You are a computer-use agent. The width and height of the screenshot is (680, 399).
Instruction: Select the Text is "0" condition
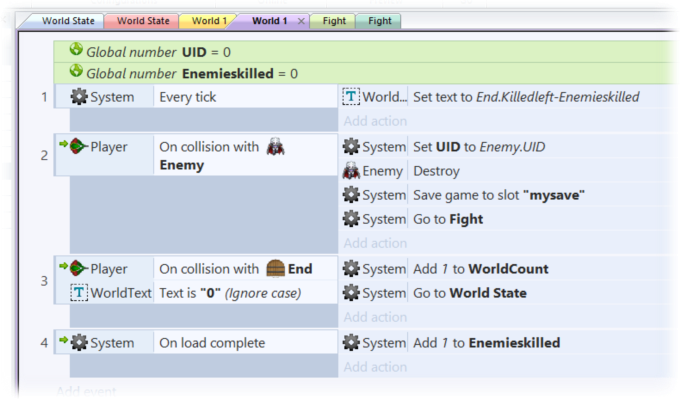point(230,293)
